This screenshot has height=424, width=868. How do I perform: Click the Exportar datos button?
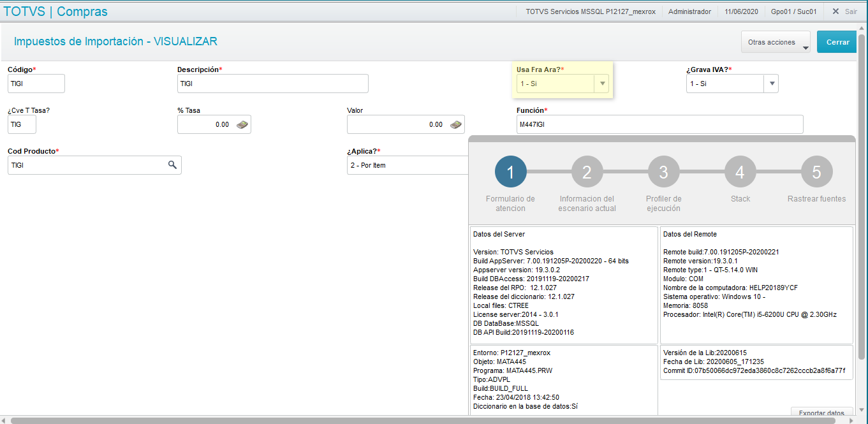pyautogui.click(x=821, y=412)
